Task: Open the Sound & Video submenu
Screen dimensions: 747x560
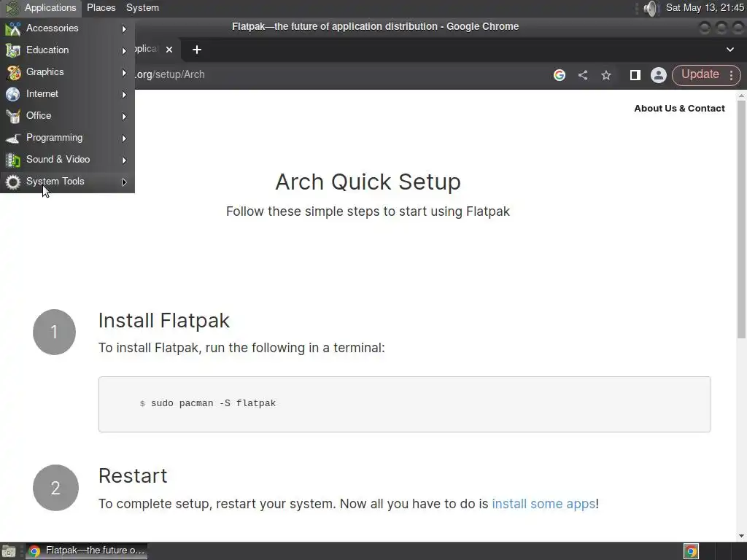Action: 67,160
